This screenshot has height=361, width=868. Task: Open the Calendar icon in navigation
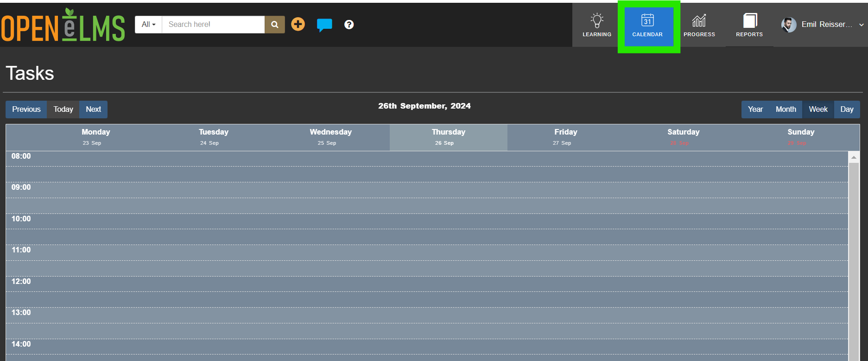pos(647,20)
